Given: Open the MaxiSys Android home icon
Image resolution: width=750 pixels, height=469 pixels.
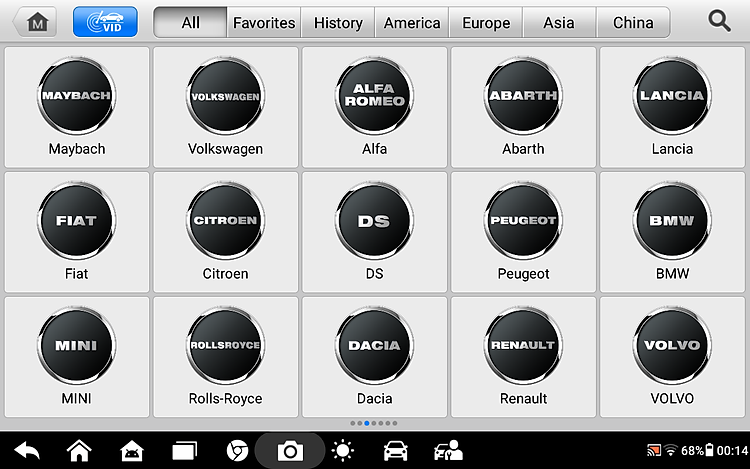Looking at the screenshot, I should click(x=132, y=450).
